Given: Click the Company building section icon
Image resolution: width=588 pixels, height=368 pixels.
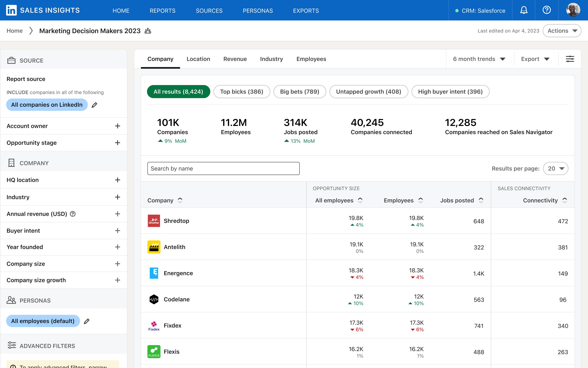Looking at the screenshot, I should [11, 163].
